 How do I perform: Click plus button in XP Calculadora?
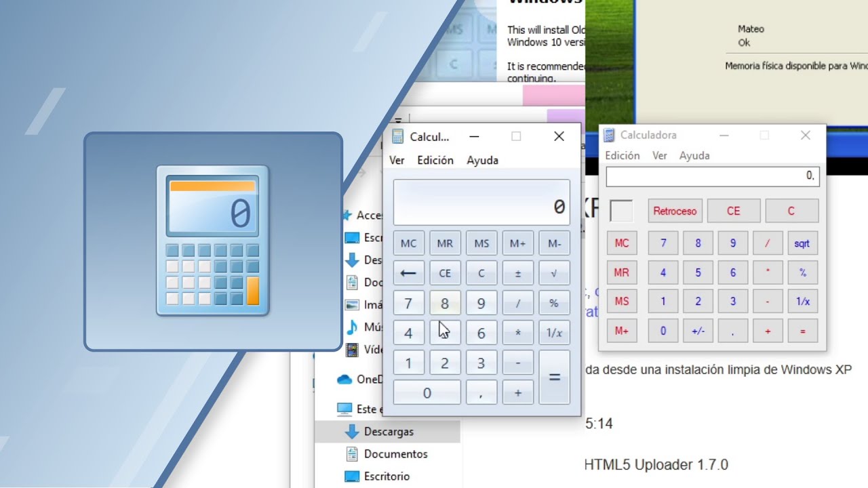(x=768, y=331)
